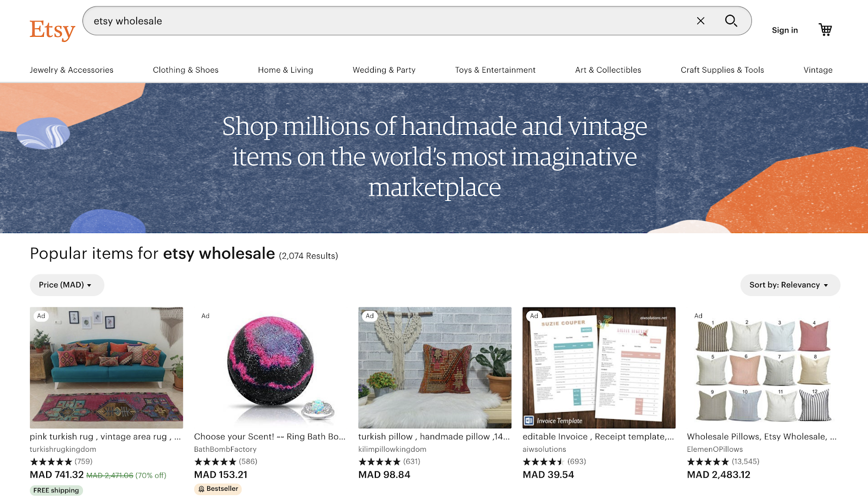Viewport: 868px width, 500px height.
Task: Expand the Price (MAD) filter dropdown
Action: (67, 285)
